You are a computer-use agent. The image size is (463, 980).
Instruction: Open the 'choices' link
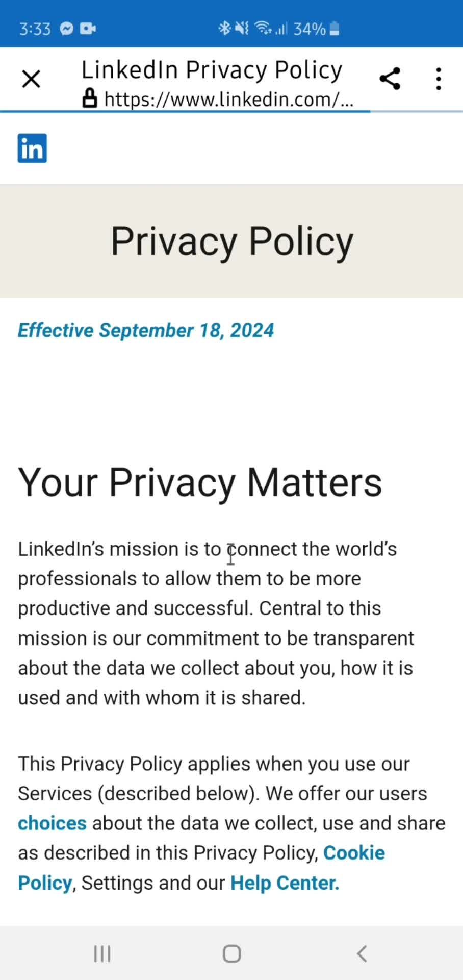tap(52, 823)
